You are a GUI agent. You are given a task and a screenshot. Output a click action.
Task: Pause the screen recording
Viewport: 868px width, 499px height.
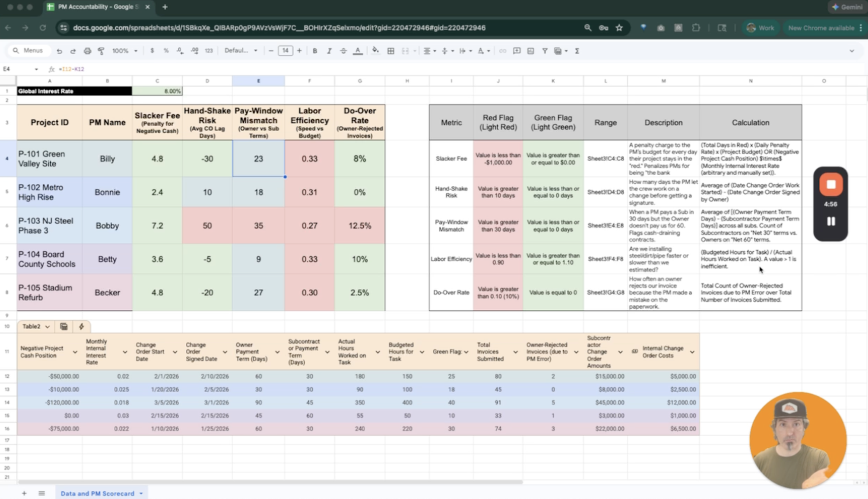pyautogui.click(x=831, y=221)
